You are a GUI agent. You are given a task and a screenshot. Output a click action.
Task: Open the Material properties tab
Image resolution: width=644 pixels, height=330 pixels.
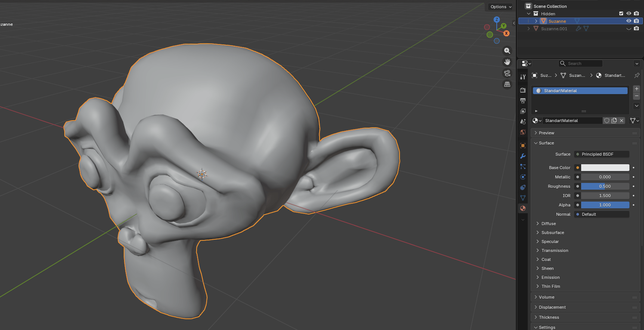(523, 208)
